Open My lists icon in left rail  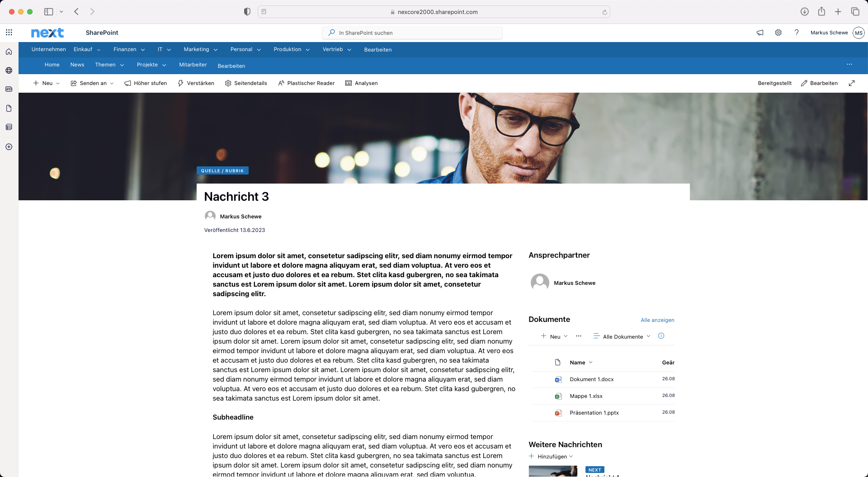coord(9,127)
